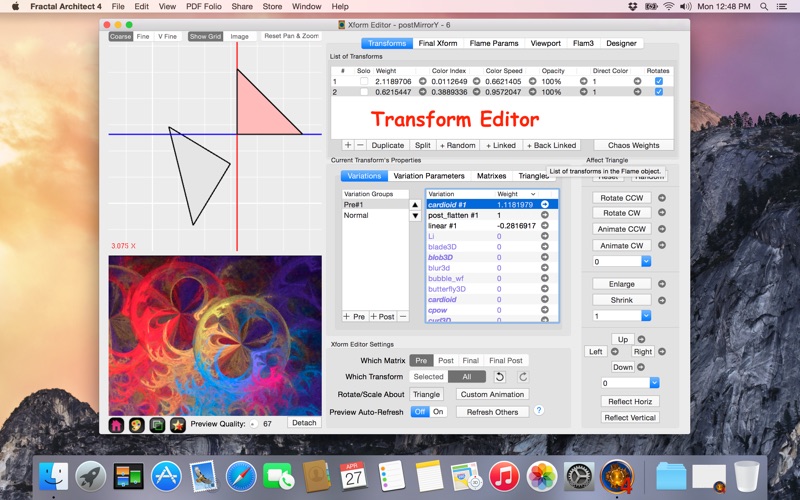Screen dimensions: 800x500
Task: Open PDF Folio menu
Action: pyautogui.click(x=204, y=6)
